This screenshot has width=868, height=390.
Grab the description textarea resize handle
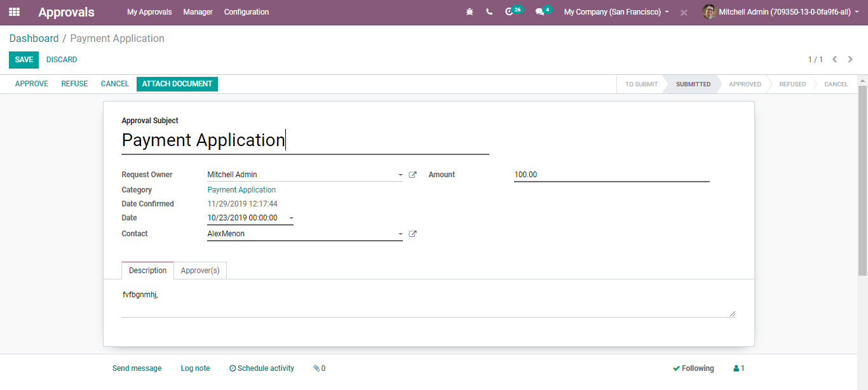(733, 314)
